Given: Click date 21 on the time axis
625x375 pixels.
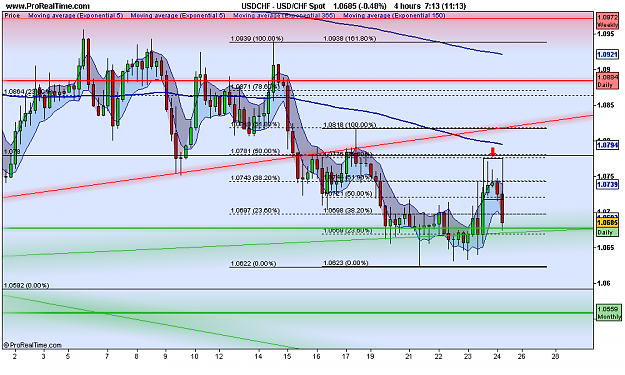Looking at the screenshot, I should 409,356.
